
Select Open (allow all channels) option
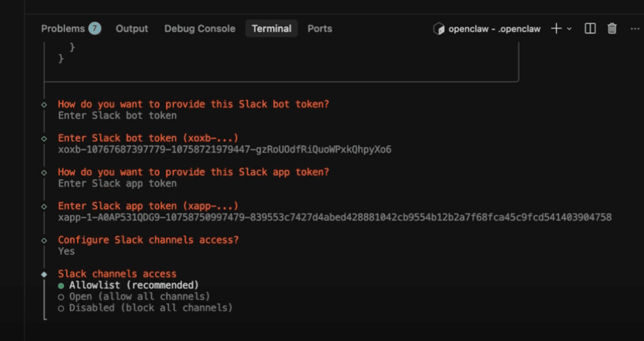(134, 297)
